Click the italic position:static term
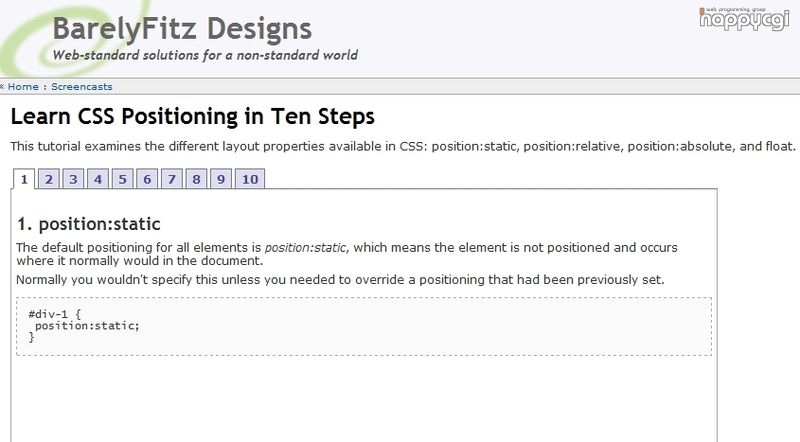This screenshot has width=800, height=442. point(305,248)
